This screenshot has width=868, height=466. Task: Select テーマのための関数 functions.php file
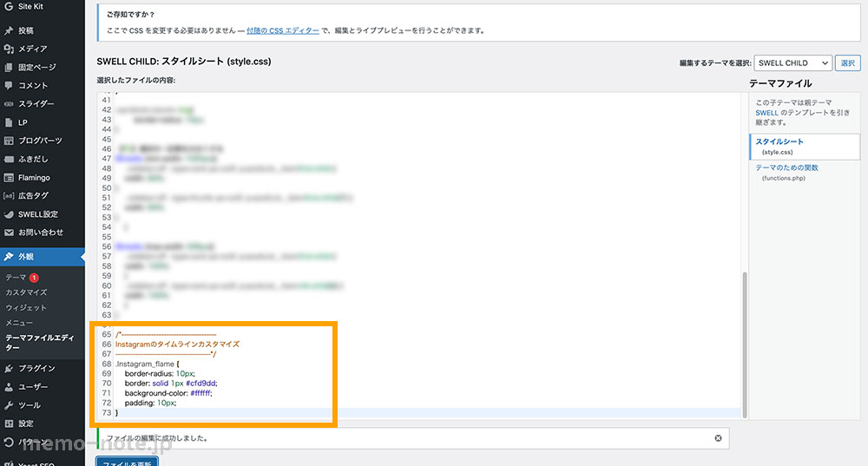click(x=786, y=172)
